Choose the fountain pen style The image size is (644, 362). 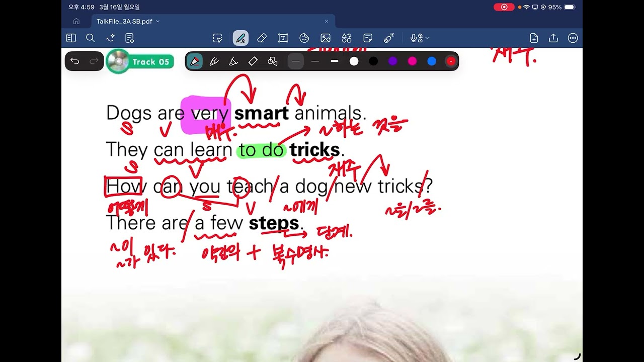tap(194, 61)
